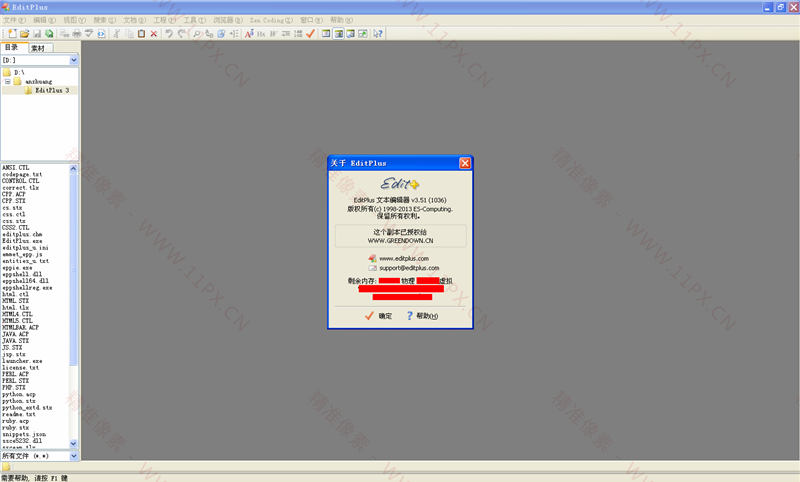Select readme.txt in file list
800x482 pixels.
19,415
